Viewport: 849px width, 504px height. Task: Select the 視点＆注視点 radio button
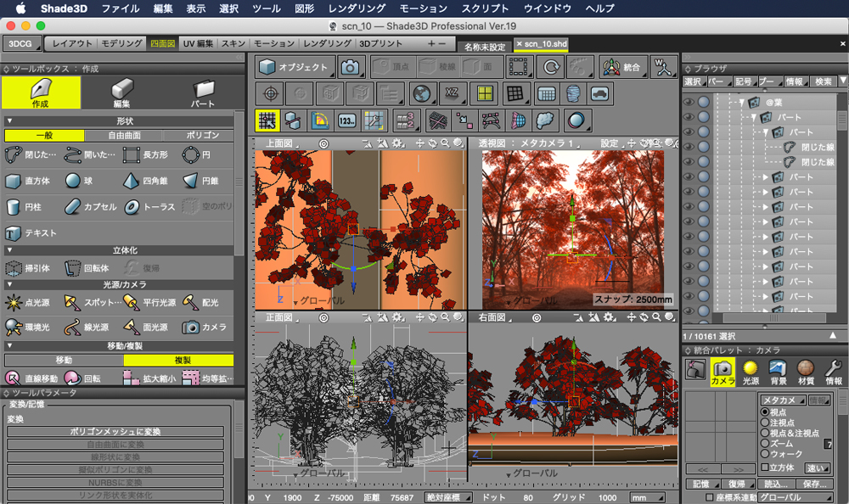coord(765,433)
